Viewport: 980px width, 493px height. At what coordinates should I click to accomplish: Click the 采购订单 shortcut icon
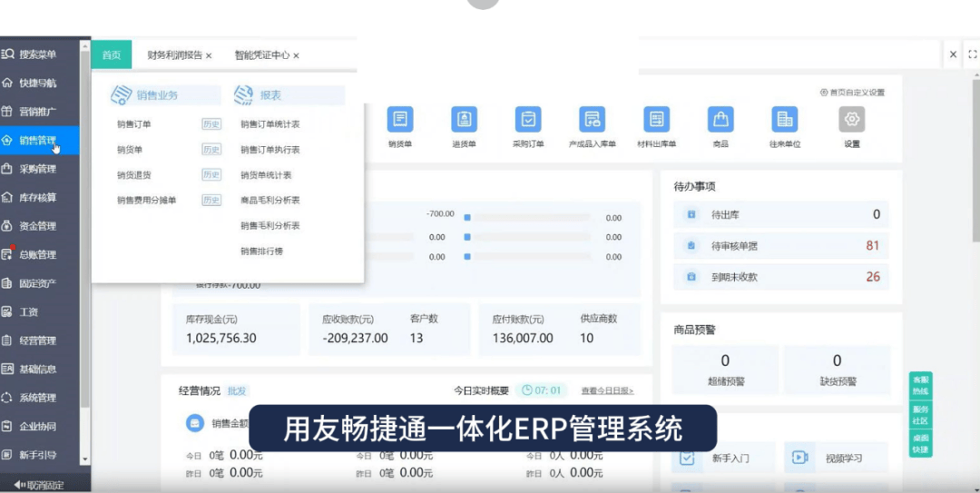point(528,119)
